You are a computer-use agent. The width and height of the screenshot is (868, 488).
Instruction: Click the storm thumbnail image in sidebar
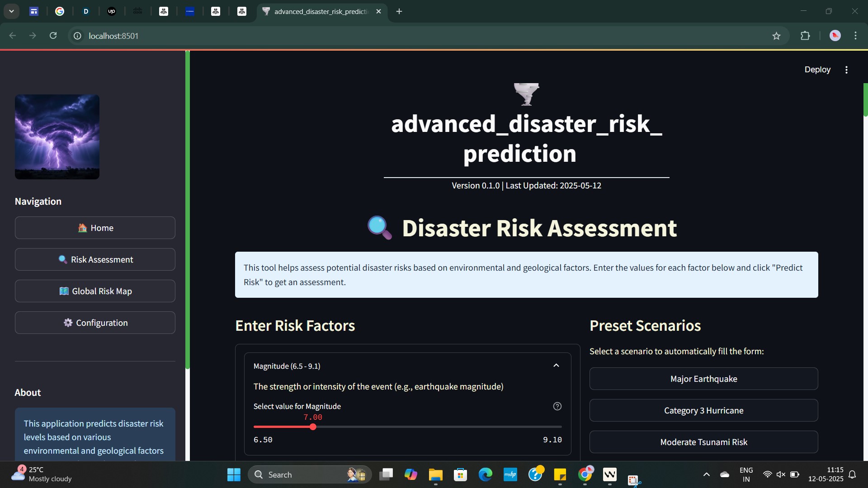(x=57, y=137)
